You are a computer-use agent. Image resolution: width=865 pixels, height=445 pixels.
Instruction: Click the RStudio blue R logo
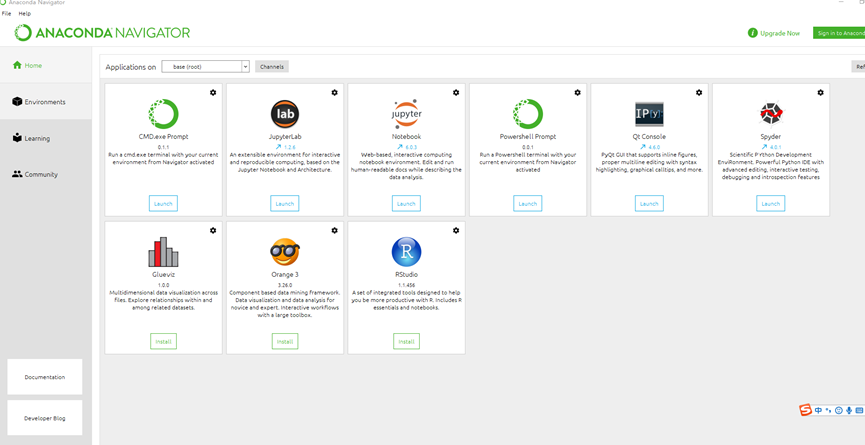coord(407,252)
